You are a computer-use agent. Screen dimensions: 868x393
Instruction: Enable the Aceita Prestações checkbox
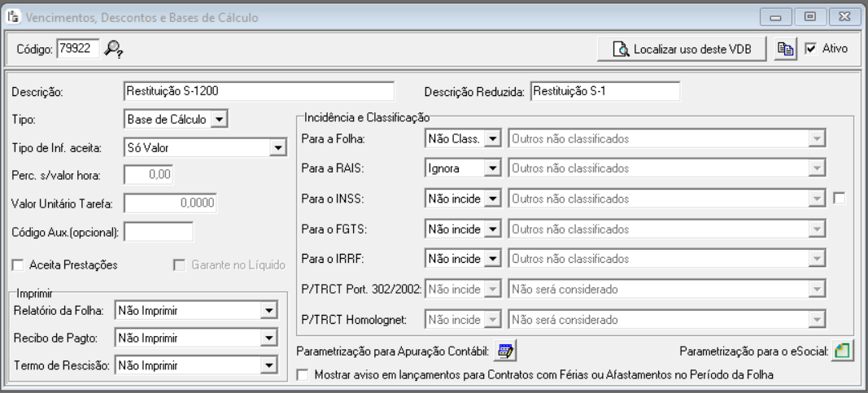[x=18, y=264]
